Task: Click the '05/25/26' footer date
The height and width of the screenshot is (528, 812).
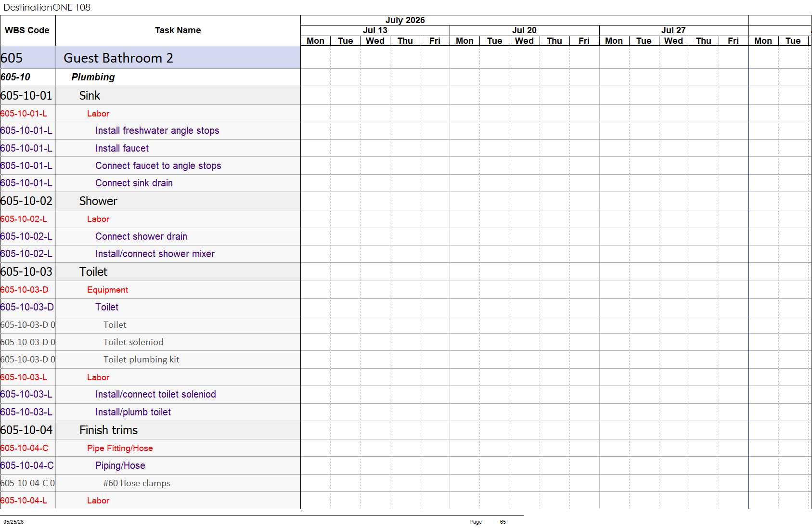Action: (x=13, y=522)
